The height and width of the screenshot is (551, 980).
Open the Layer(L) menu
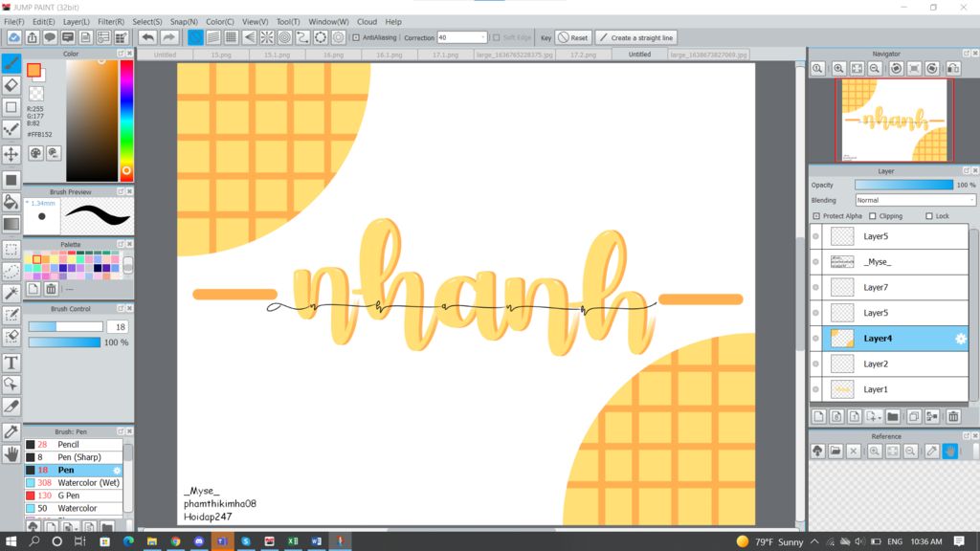pyautogui.click(x=77, y=21)
